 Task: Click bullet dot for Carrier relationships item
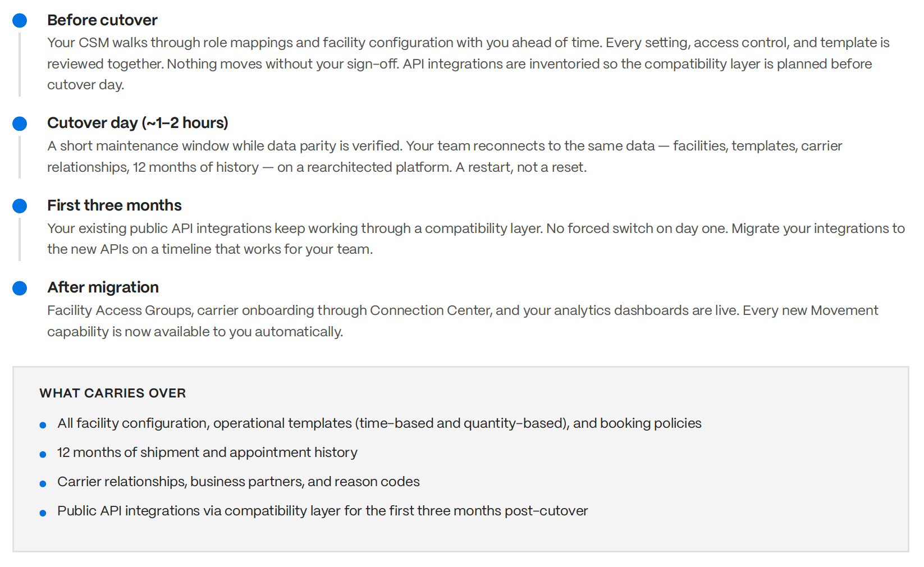[43, 484]
